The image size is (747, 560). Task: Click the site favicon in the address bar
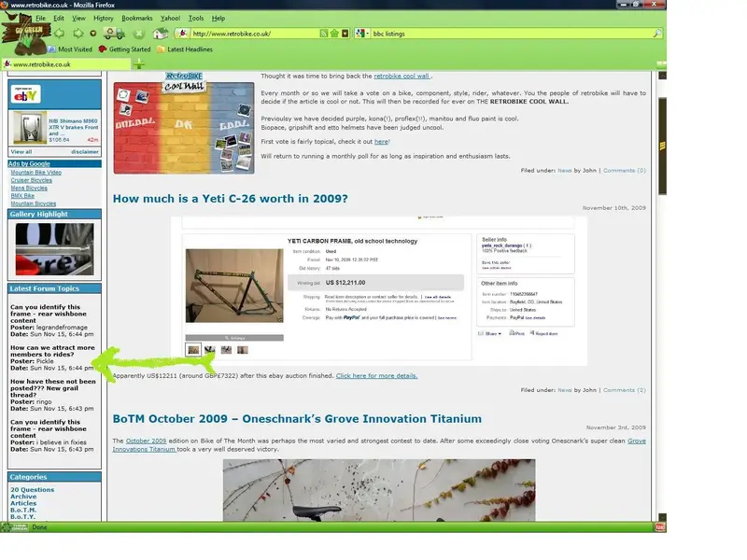click(x=182, y=34)
